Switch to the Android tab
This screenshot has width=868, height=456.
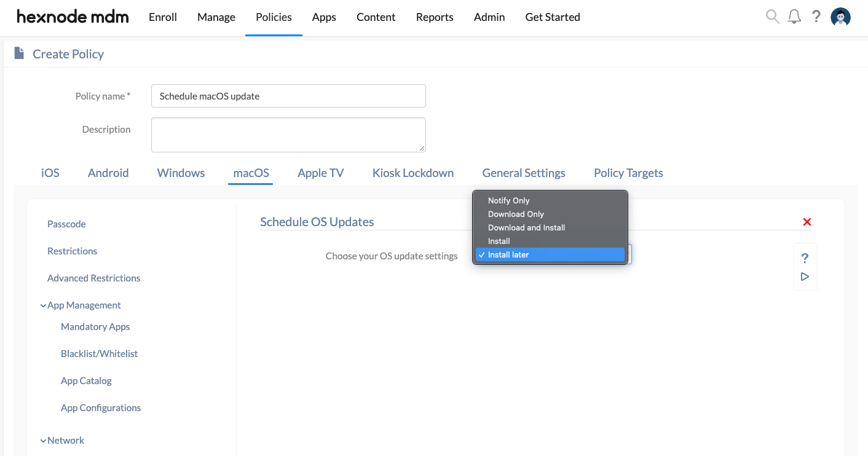point(108,173)
